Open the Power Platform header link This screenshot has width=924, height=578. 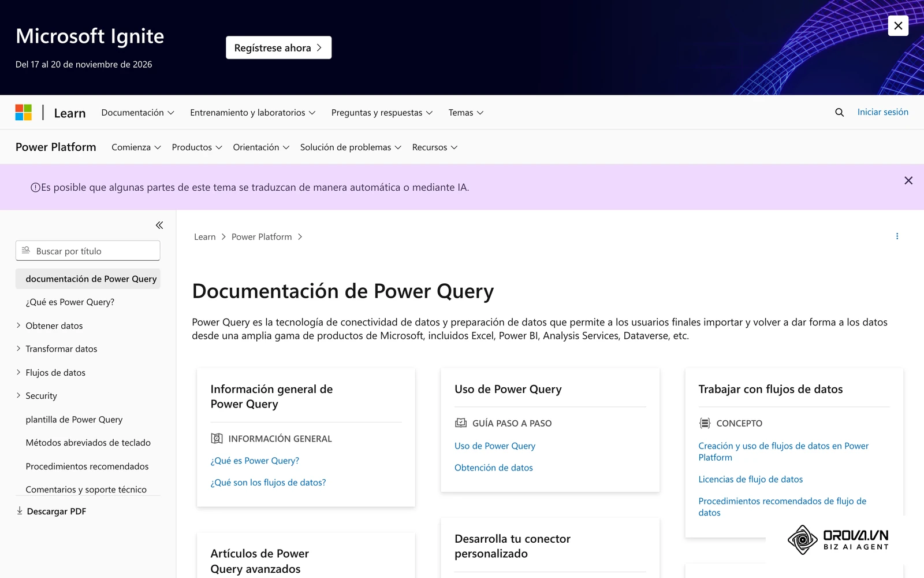pos(56,147)
